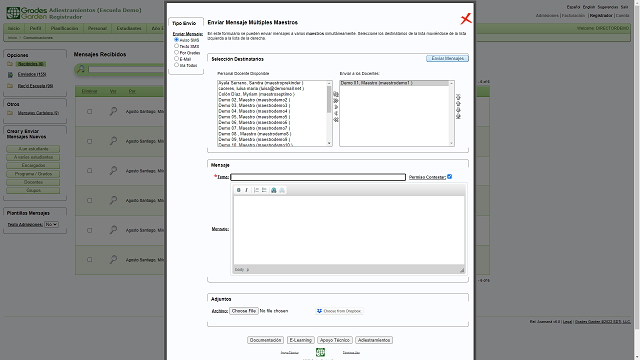Click the Tema subject input field
Viewport: 640px width, 360px height.
coord(318,177)
